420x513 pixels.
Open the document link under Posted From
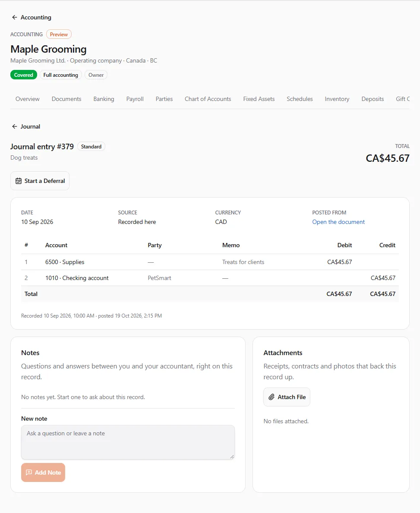338,222
